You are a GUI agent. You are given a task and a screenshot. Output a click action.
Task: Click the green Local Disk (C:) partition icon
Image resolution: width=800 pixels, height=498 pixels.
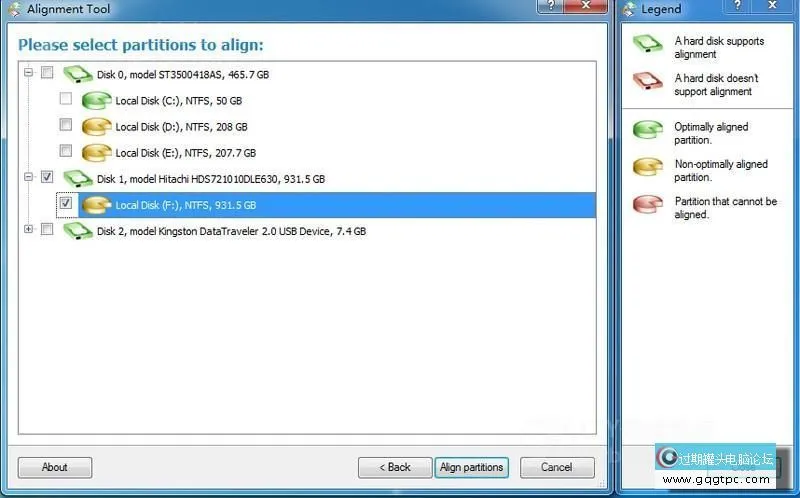[96, 101]
